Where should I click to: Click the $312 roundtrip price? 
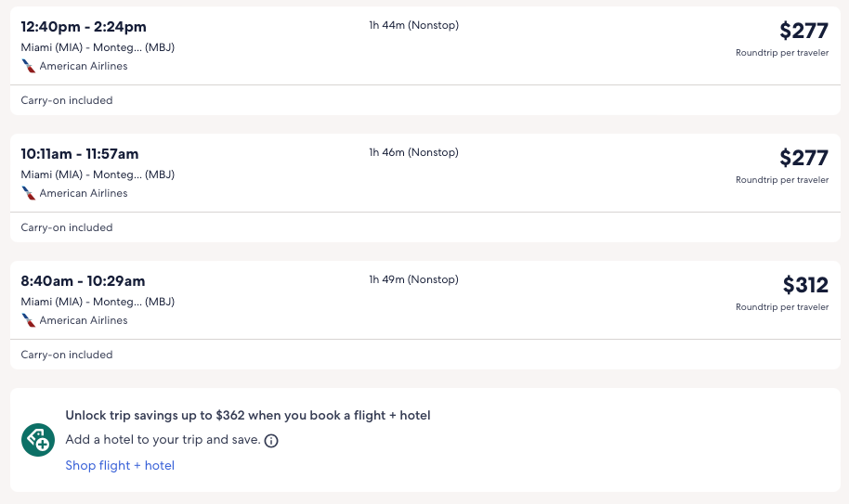tap(804, 285)
